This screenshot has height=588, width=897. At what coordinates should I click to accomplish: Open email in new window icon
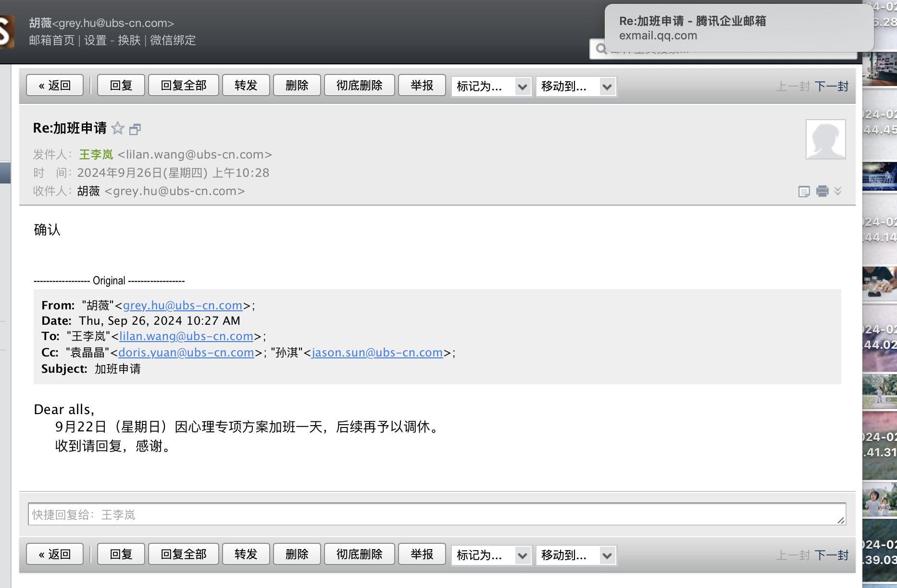(x=135, y=129)
